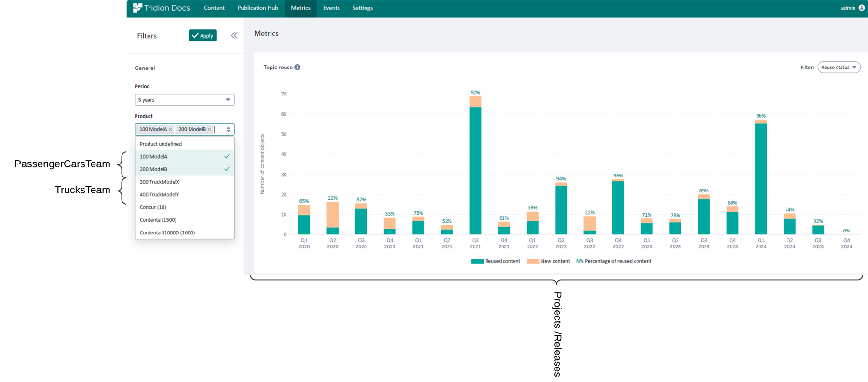The width and height of the screenshot is (868, 382).
Task: Remove the 200 ModelB tag
Action: (209, 130)
